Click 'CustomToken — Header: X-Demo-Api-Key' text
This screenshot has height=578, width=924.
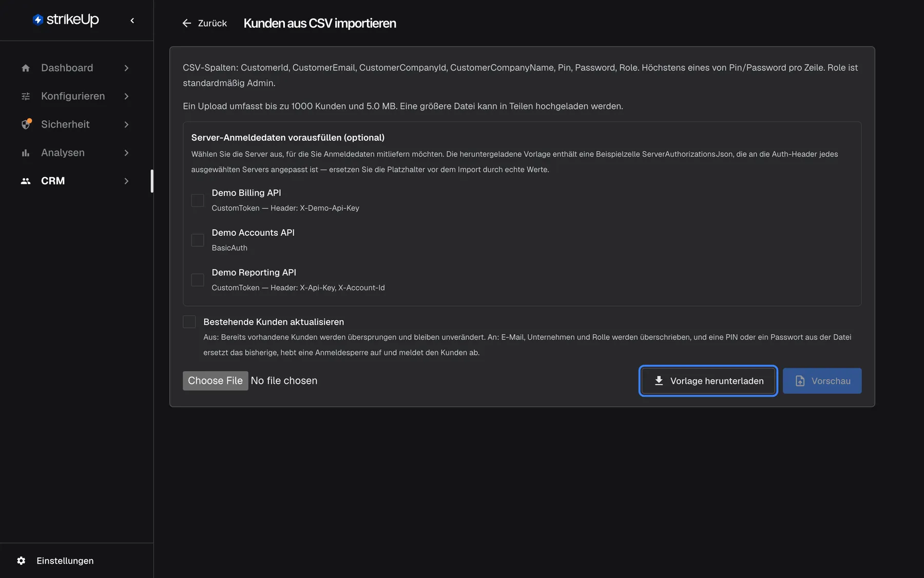(285, 208)
